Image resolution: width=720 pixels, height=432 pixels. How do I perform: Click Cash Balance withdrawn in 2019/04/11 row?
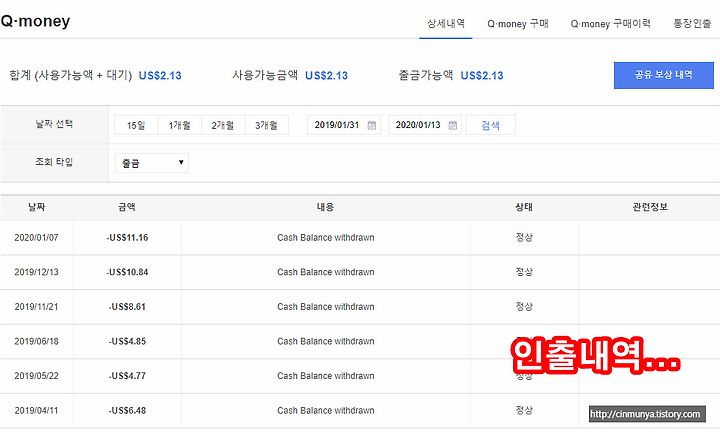pyautogui.click(x=326, y=410)
